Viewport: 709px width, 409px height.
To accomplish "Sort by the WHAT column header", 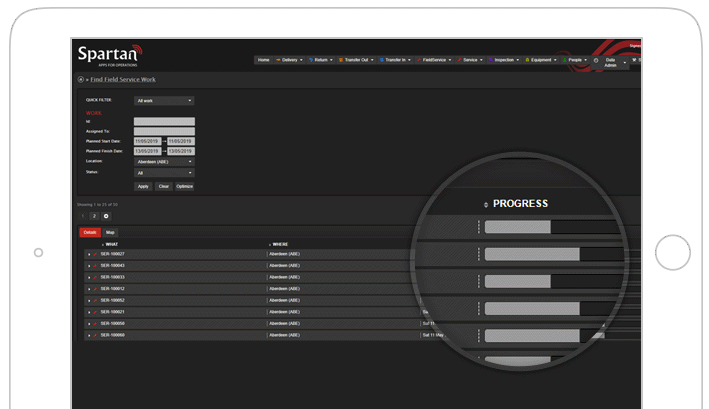I will pyautogui.click(x=110, y=244).
